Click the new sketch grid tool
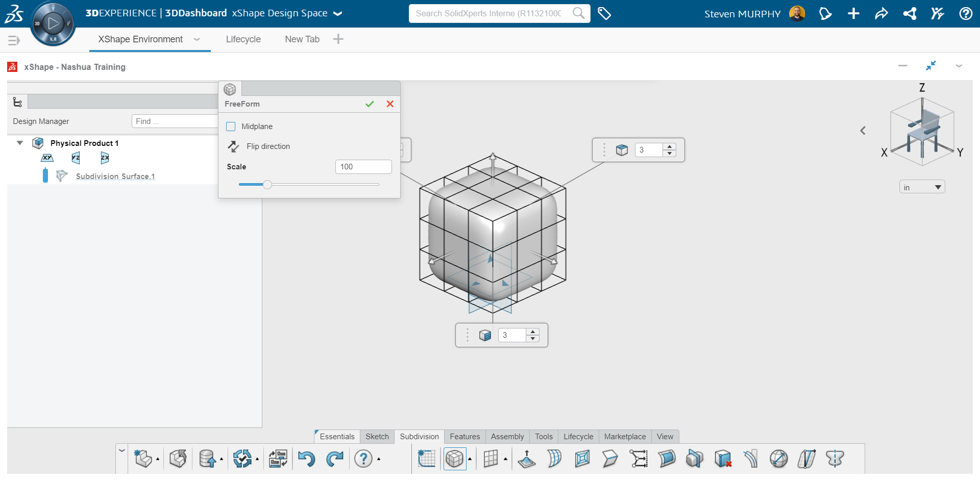Viewport: 980px width, 480px height. point(427,459)
